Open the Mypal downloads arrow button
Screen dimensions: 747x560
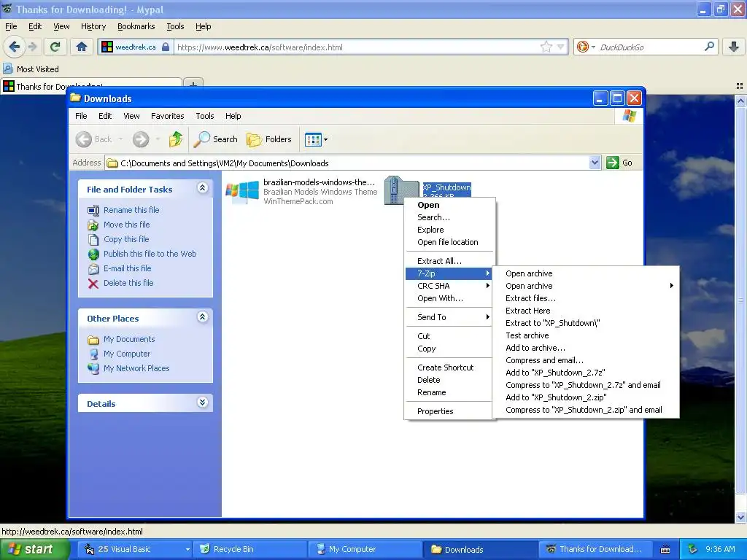pyautogui.click(x=734, y=47)
